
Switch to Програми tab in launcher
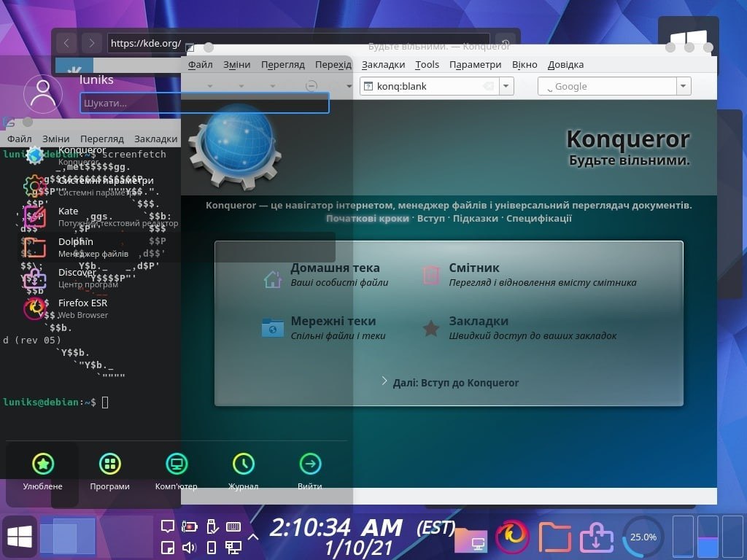click(109, 472)
